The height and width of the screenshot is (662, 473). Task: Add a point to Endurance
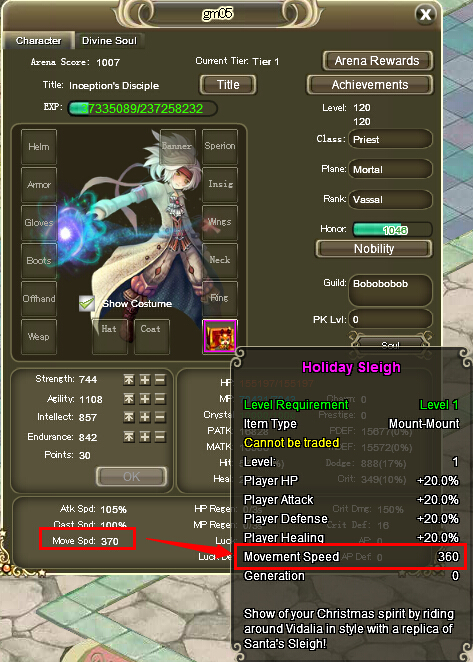144,437
